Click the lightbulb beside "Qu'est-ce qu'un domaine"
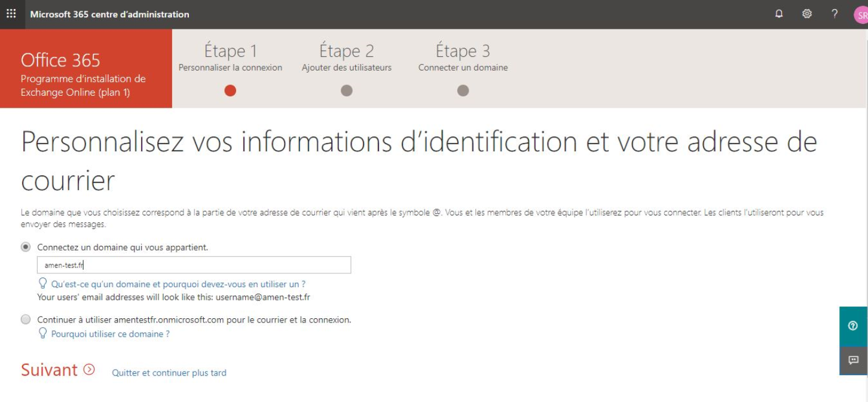Viewport: 868px width, 402px height. coord(42,284)
